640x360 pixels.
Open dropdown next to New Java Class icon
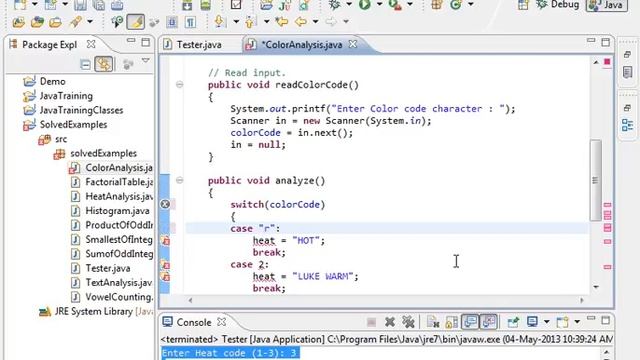click(471, 4)
